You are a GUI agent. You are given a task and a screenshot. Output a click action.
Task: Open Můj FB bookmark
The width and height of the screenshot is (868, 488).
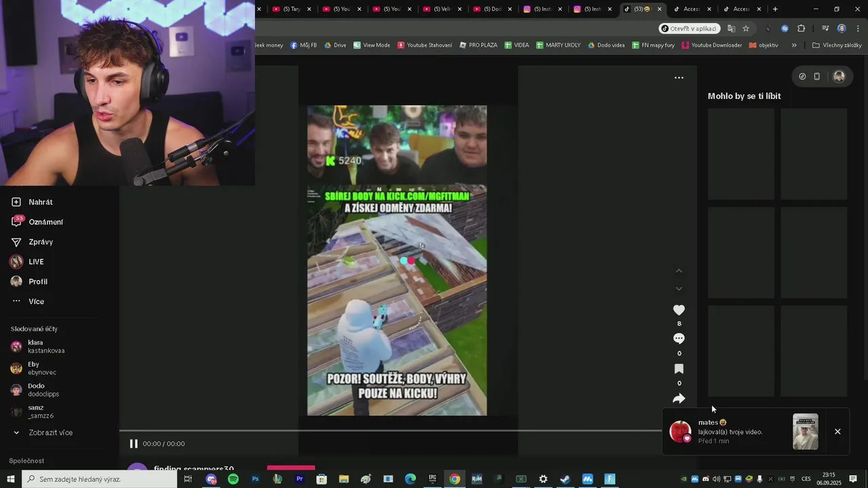click(304, 45)
